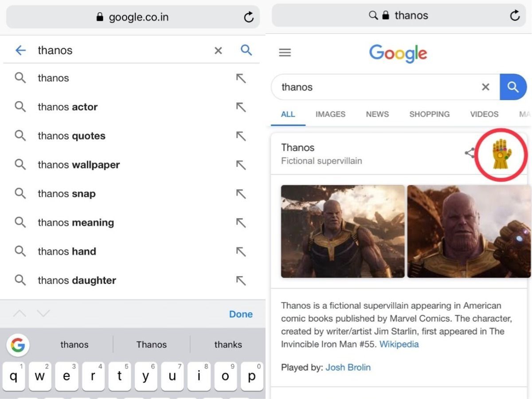Screen dimensions: 532x399
Task: Open the Google hamburger menu
Action: pyautogui.click(x=285, y=53)
